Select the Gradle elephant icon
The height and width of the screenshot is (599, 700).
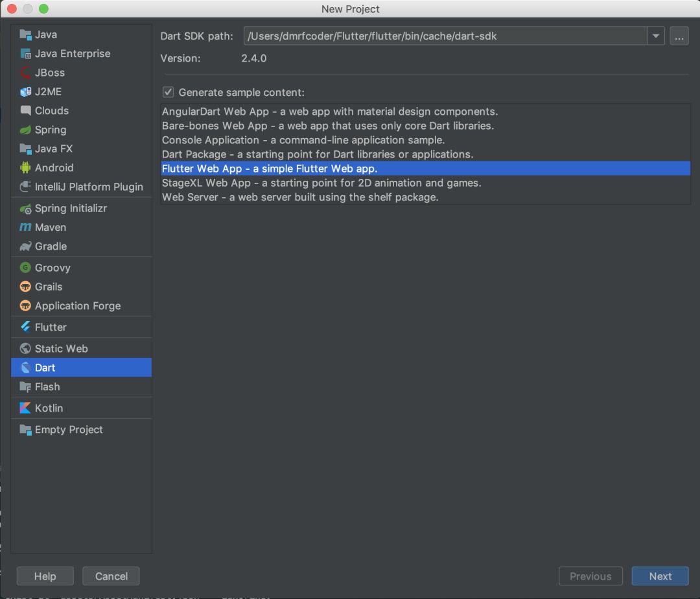[25, 246]
